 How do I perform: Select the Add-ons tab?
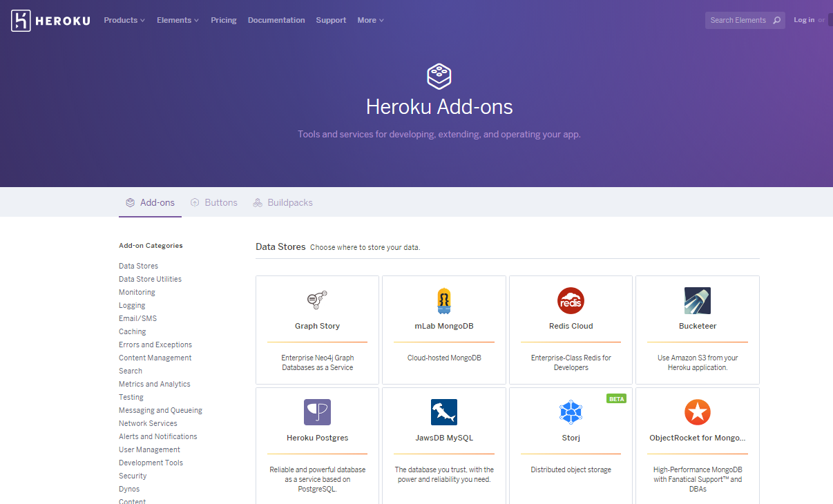pos(150,203)
